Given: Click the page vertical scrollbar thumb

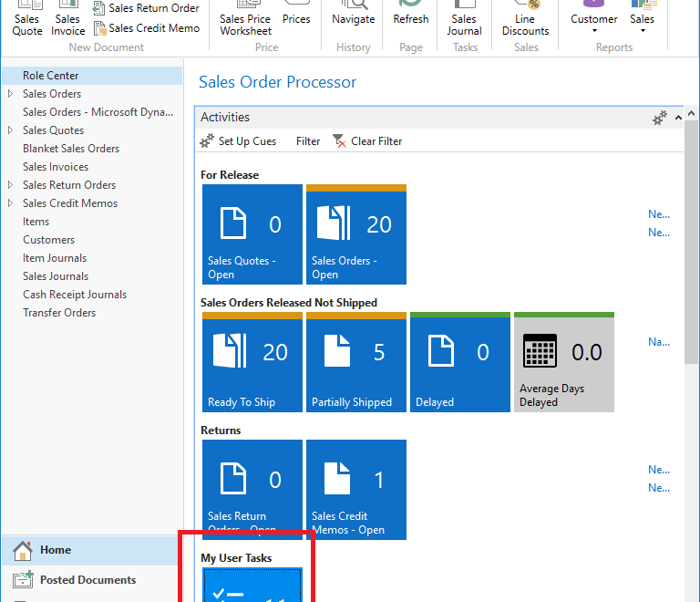Looking at the screenshot, I should [692, 243].
